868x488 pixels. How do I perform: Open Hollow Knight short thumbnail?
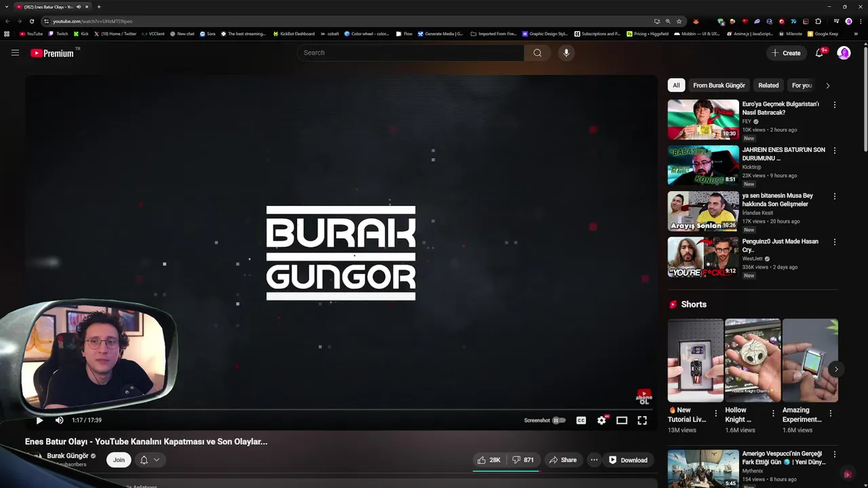click(753, 360)
